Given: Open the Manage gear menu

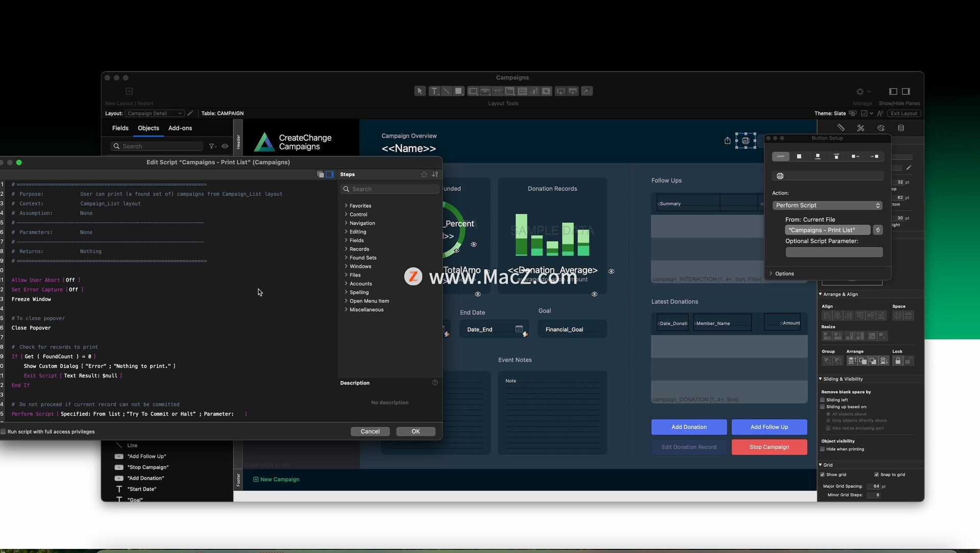Looking at the screenshot, I should [x=863, y=92].
